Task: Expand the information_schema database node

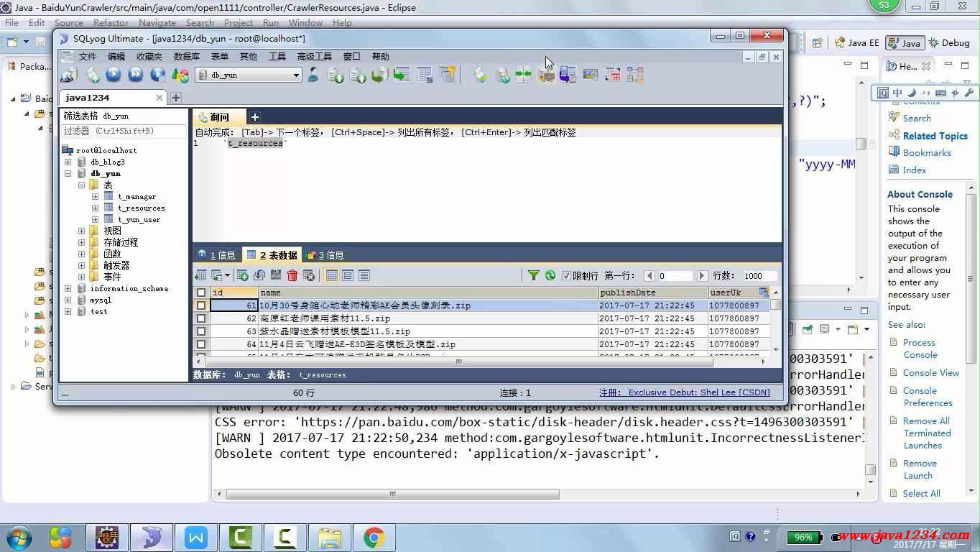Action: pos(68,288)
